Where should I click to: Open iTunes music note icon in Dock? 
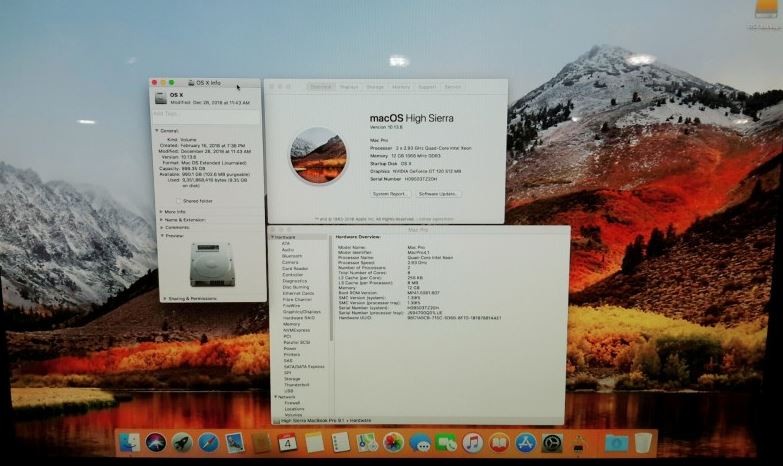(x=472, y=443)
